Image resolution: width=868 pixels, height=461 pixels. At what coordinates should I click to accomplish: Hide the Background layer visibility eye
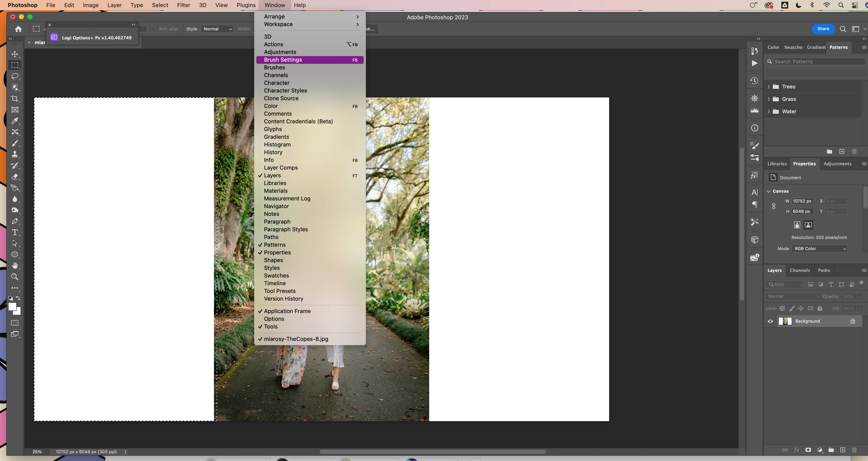pos(770,321)
